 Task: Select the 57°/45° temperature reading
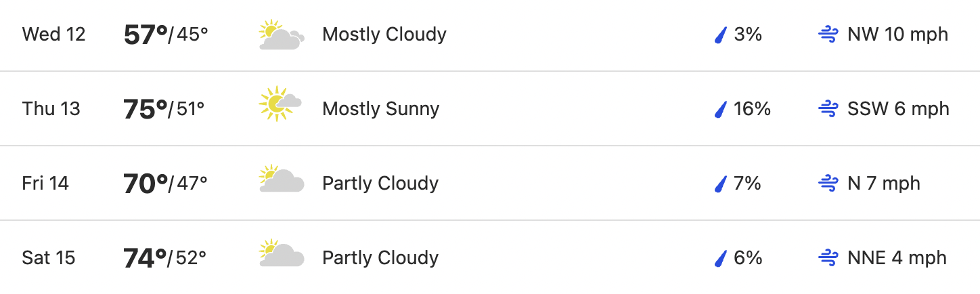(x=166, y=35)
